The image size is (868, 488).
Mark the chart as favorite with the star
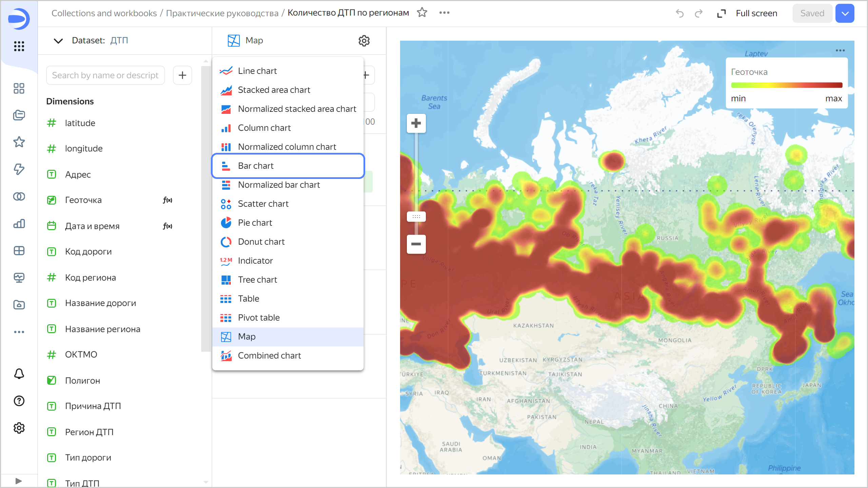click(x=422, y=13)
